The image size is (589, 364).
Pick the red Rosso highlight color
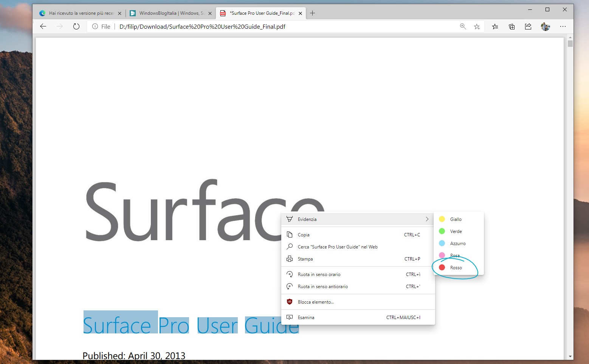tap(459, 267)
